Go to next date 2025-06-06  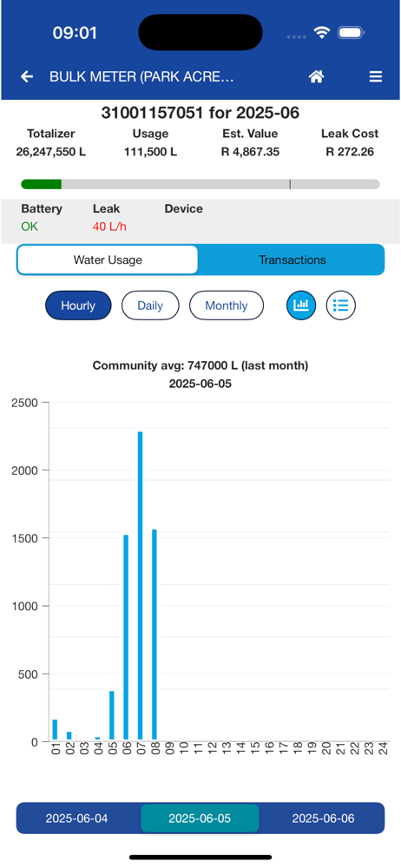point(323,819)
